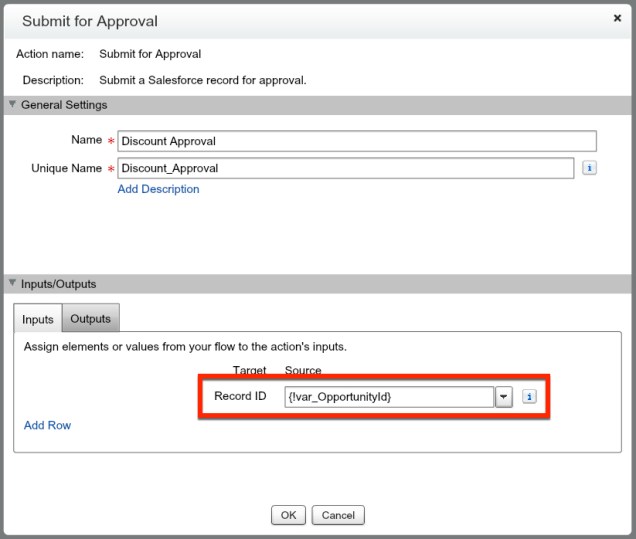This screenshot has width=636, height=539.
Task: Click into the Record ID source field
Action: coord(388,397)
